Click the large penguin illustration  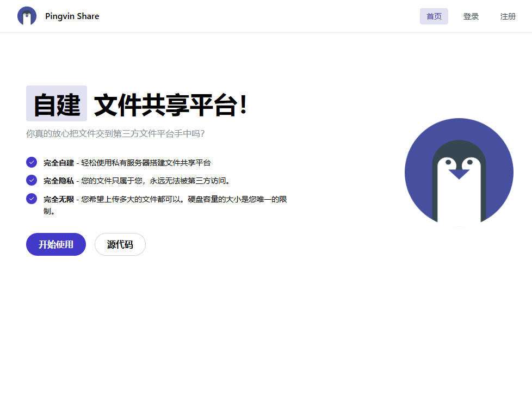[x=459, y=172]
